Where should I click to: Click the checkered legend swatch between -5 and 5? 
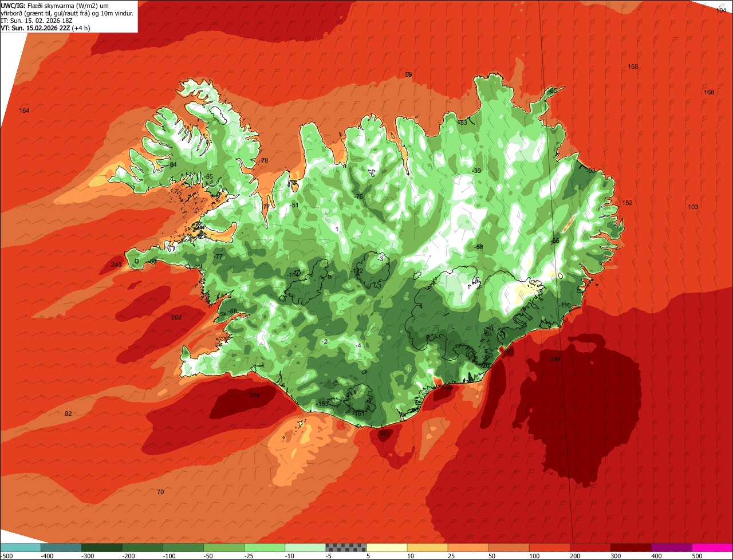(x=346, y=547)
